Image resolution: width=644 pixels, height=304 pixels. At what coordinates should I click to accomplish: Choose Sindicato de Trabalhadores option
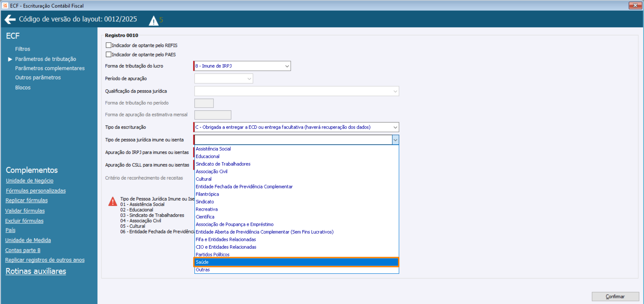point(296,164)
